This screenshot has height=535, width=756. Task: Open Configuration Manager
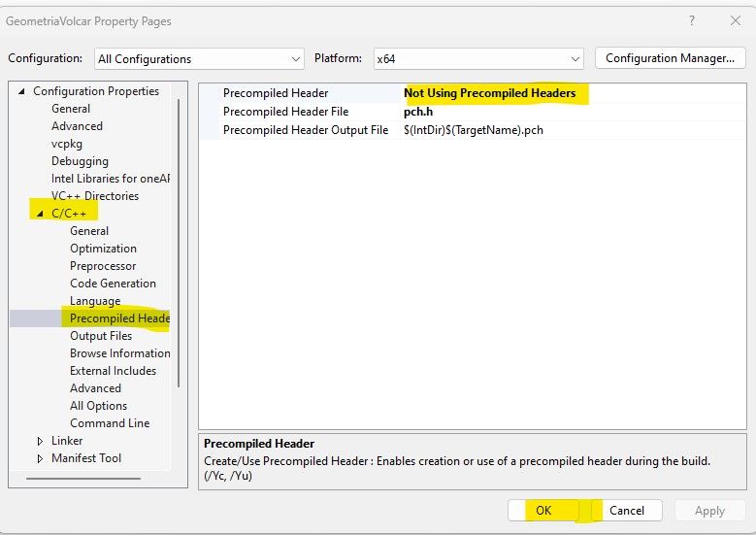(x=671, y=58)
